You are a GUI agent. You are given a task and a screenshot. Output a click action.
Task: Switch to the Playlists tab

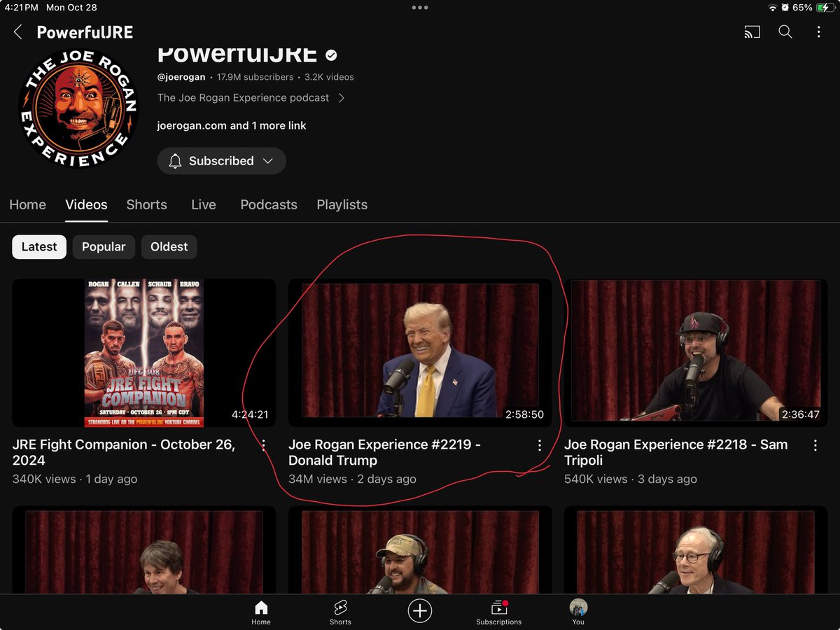point(342,205)
